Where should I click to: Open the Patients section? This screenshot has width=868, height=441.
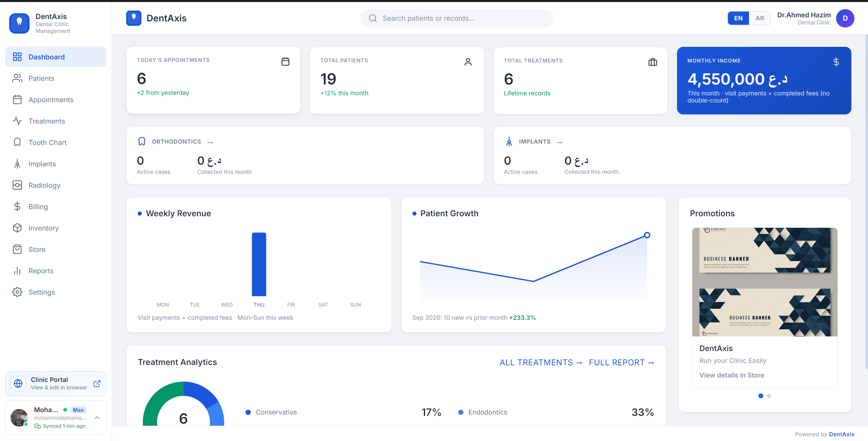click(56, 78)
